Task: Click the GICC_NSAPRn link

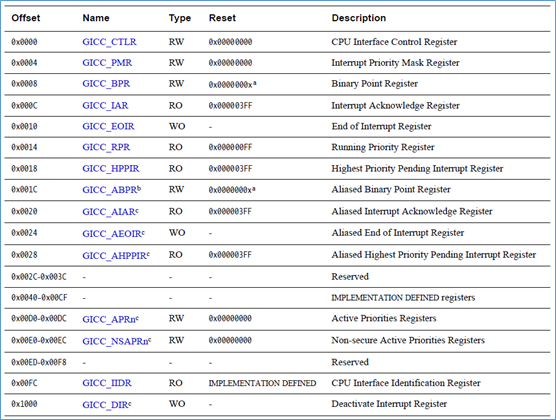Action: pyautogui.click(x=117, y=341)
